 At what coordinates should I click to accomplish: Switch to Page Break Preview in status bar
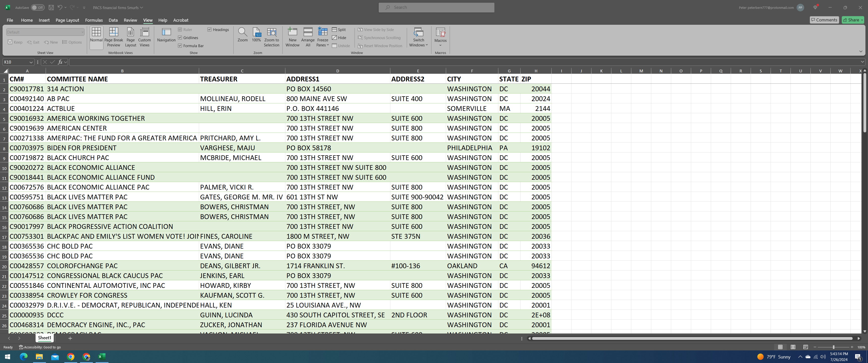(805, 347)
